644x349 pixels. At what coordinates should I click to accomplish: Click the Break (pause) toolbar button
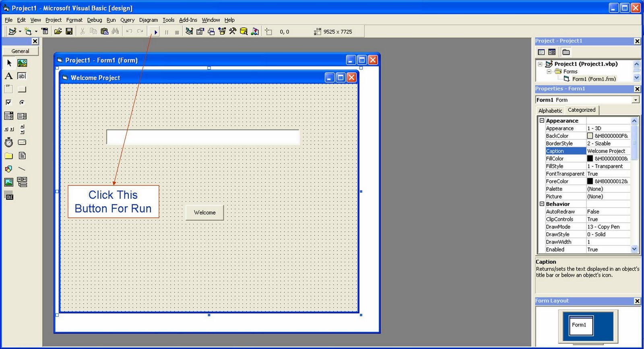coord(166,32)
